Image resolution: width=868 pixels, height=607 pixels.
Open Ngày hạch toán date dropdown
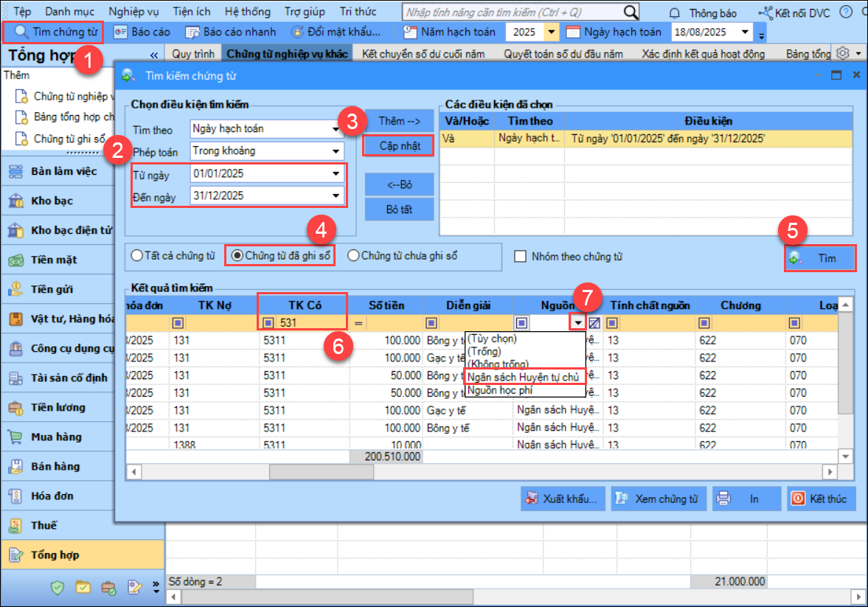point(745,32)
